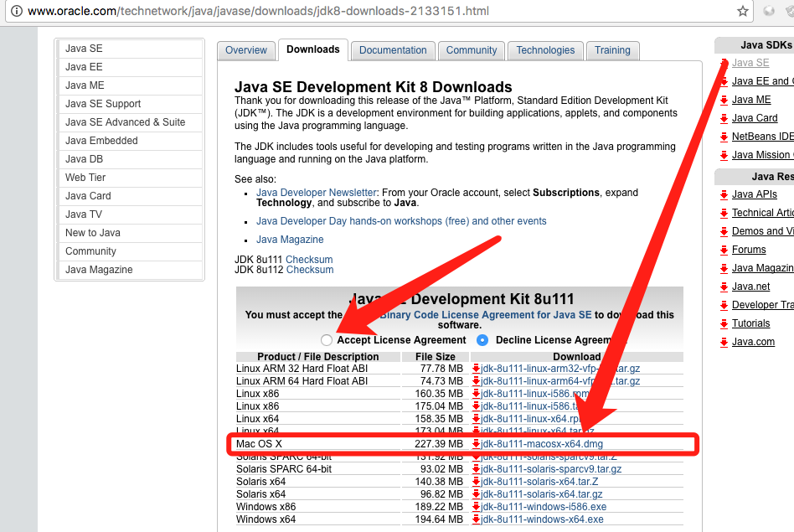Open the JDK 8u111 Checksum link
The height and width of the screenshot is (532, 794).
click(309, 260)
